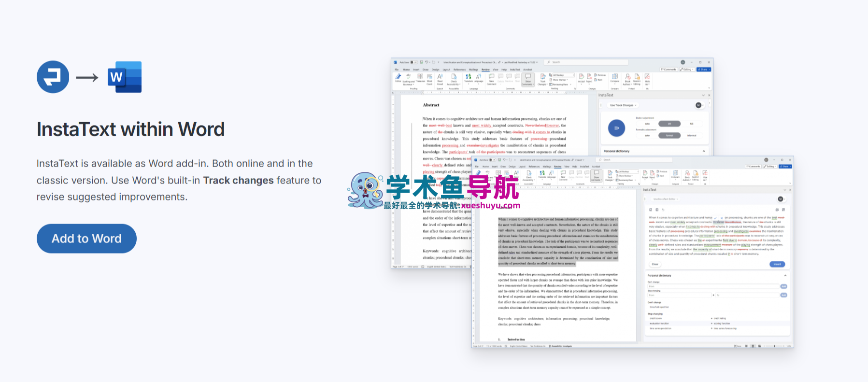Open All Markup dropdown in back Word window
The height and width of the screenshot is (382, 868).
click(x=563, y=75)
